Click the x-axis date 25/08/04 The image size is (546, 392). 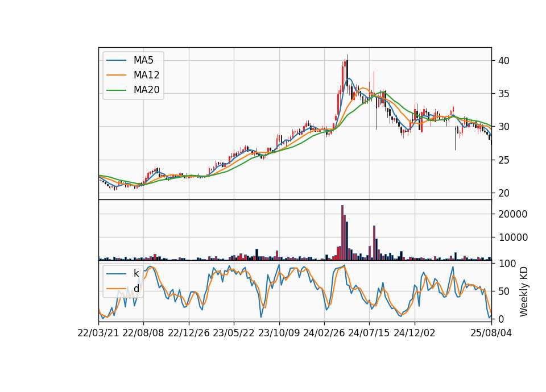[x=491, y=333]
